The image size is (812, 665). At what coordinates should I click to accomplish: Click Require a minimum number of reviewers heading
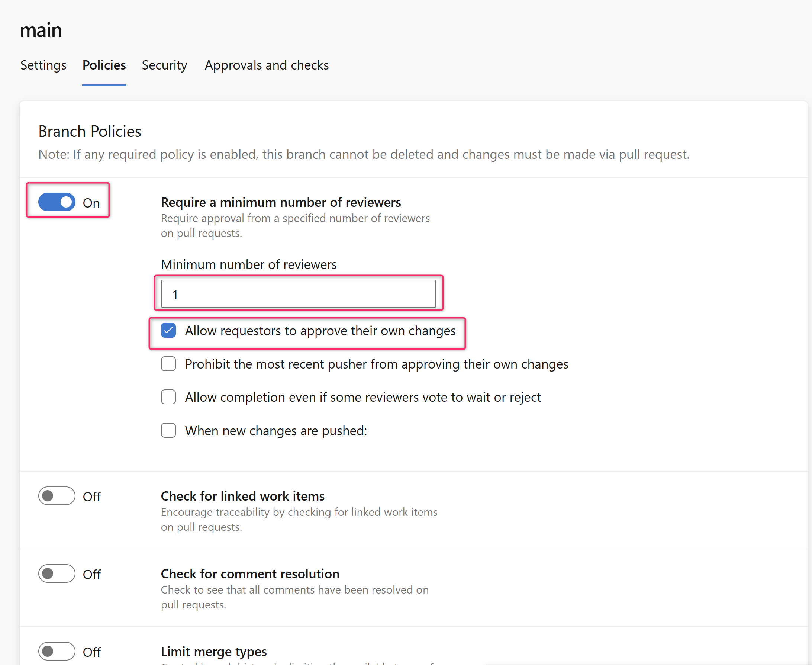[281, 202]
